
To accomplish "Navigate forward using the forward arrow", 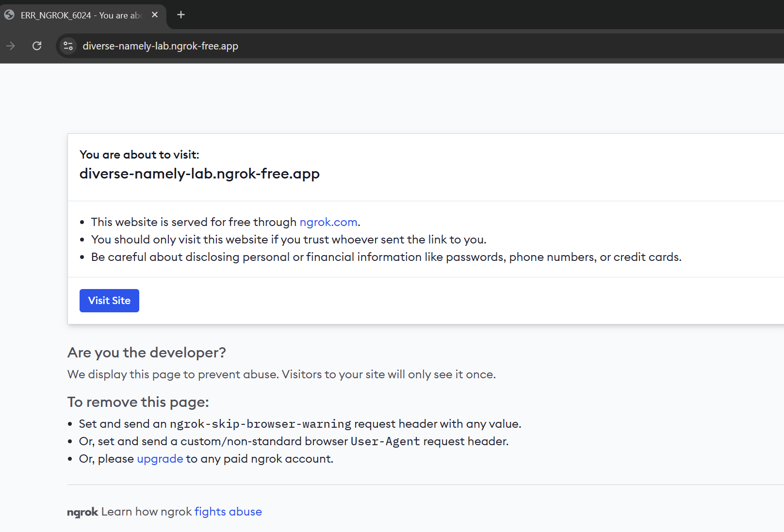I will pyautogui.click(x=11, y=46).
